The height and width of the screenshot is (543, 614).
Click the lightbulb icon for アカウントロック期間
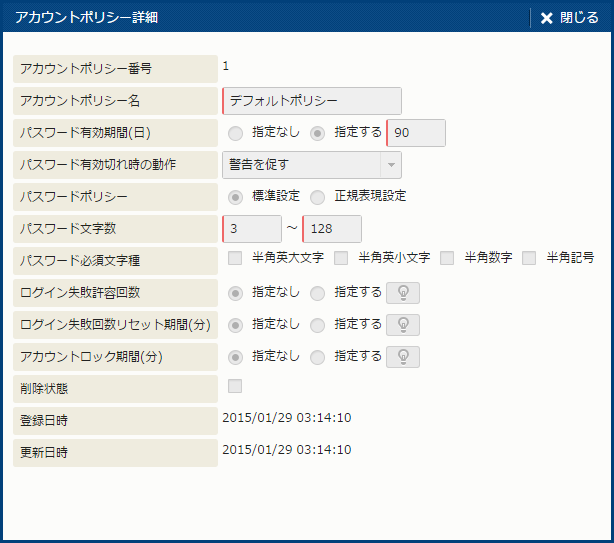pyautogui.click(x=402, y=357)
